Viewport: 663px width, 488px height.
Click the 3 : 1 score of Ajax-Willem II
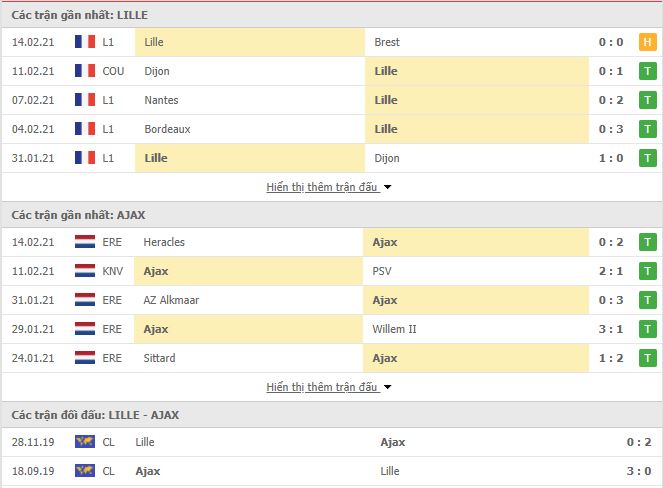[x=611, y=329]
